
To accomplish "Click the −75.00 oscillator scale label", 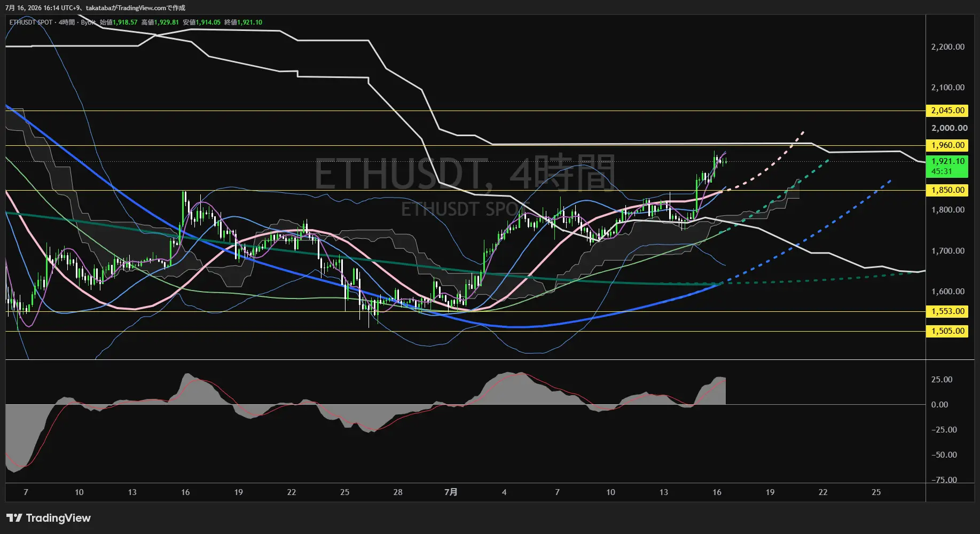I will point(944,480).
